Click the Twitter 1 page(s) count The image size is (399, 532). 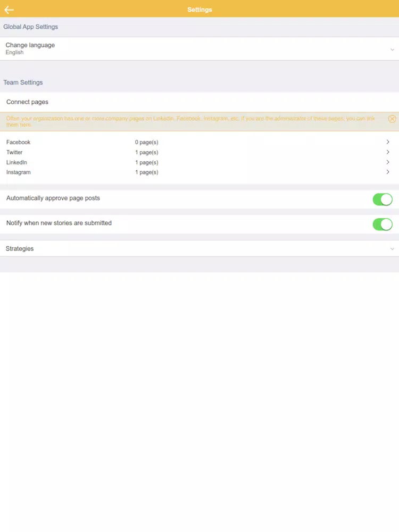coord(147,152)
